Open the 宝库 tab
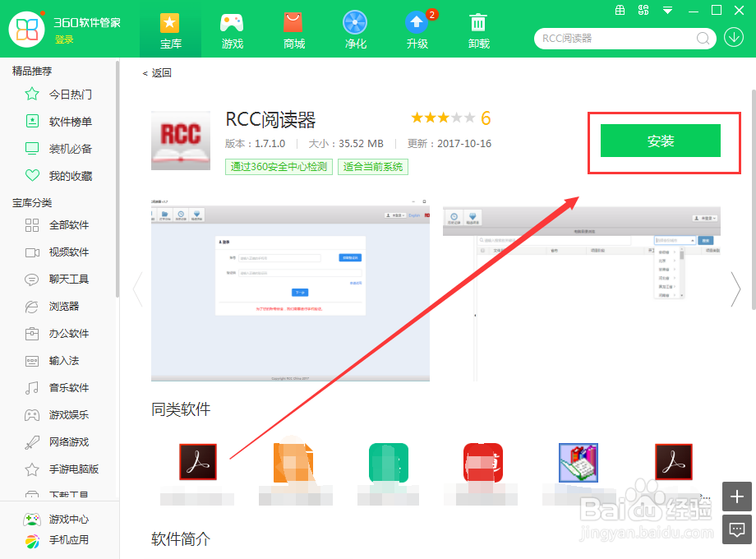 point(170,30)
